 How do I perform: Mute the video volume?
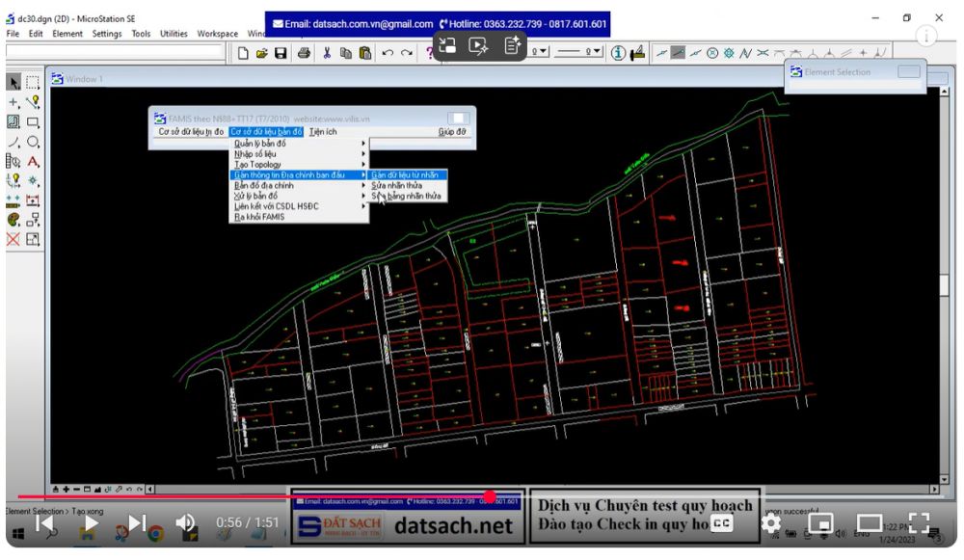186,522
